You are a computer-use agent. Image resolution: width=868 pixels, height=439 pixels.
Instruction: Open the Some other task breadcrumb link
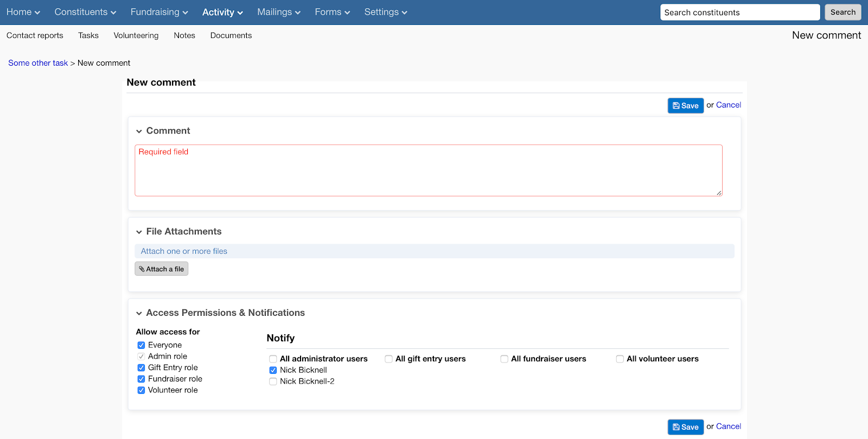pyautogui.click(x=38, y=63)
